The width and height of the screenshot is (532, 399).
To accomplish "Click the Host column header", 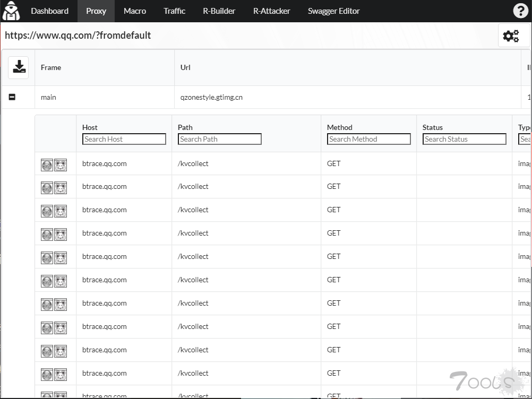I will [x=90, y=127].
